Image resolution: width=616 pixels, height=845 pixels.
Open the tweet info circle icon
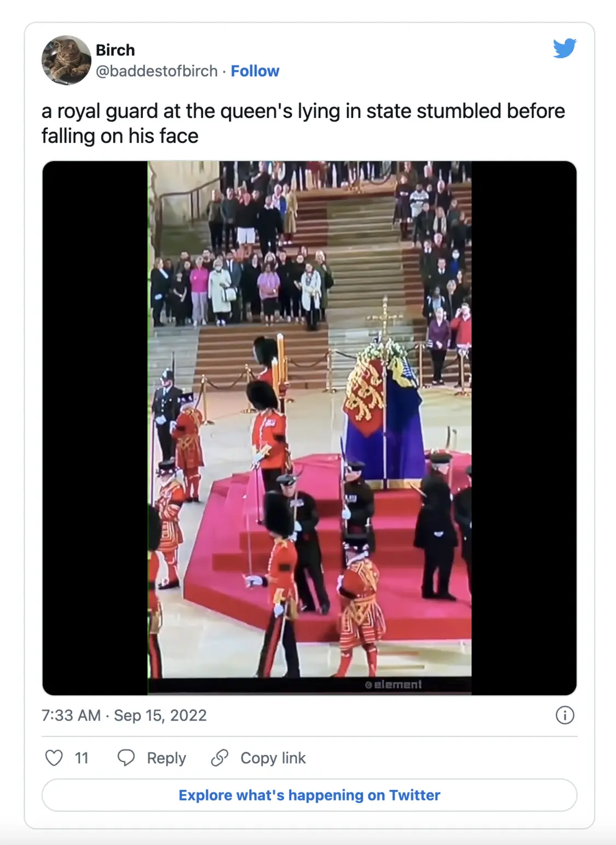tap(565, 715)
